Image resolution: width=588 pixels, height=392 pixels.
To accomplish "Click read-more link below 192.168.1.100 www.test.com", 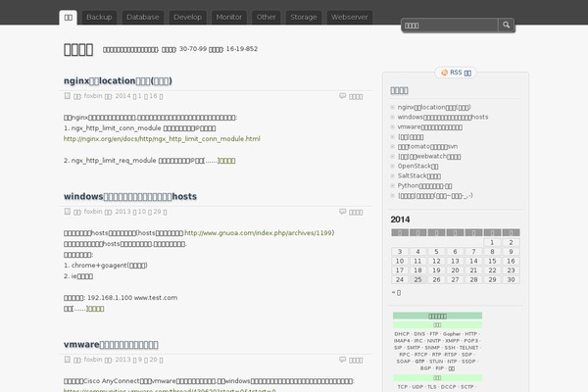I will (96, 309).
